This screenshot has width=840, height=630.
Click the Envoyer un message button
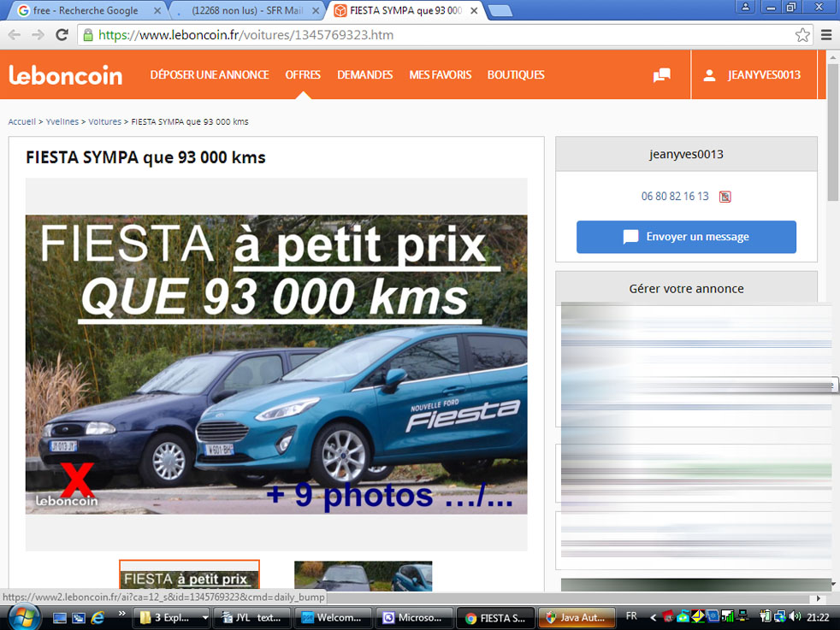(x=686, y=237)
